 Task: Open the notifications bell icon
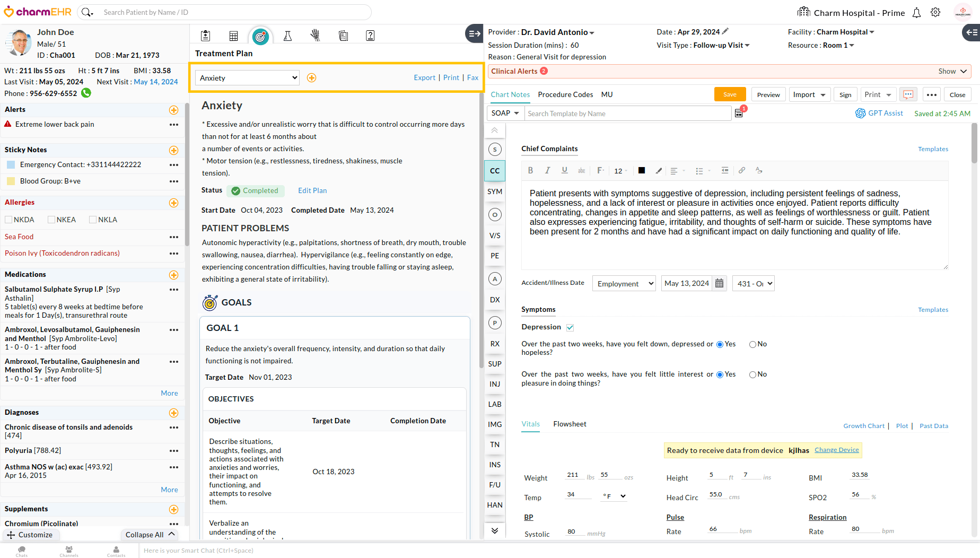916,13
